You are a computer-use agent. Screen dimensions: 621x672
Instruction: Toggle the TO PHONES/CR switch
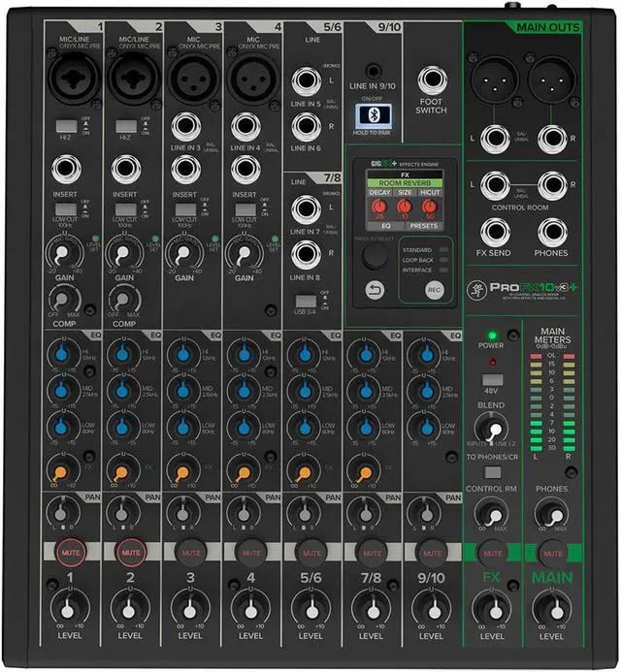click(x=492, y=472)
